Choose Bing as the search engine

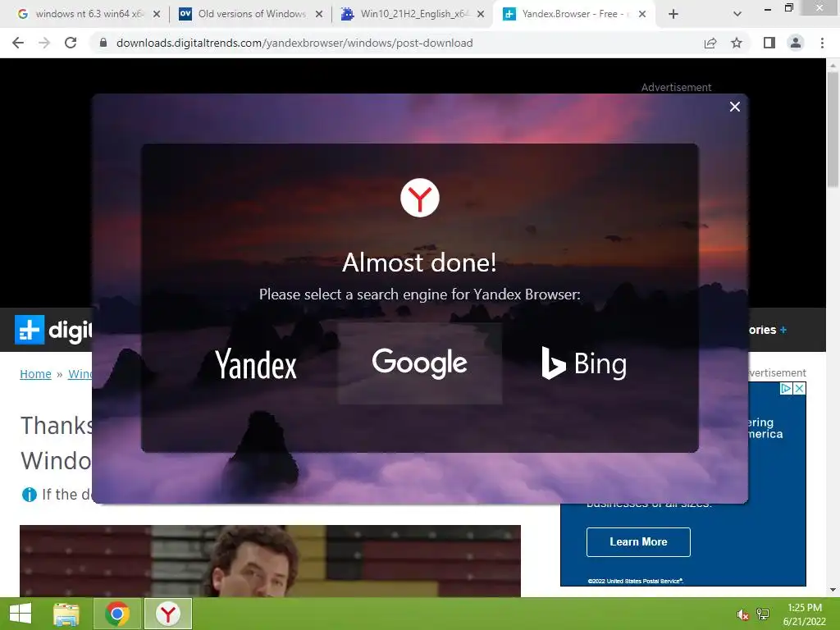pos(584,363)
